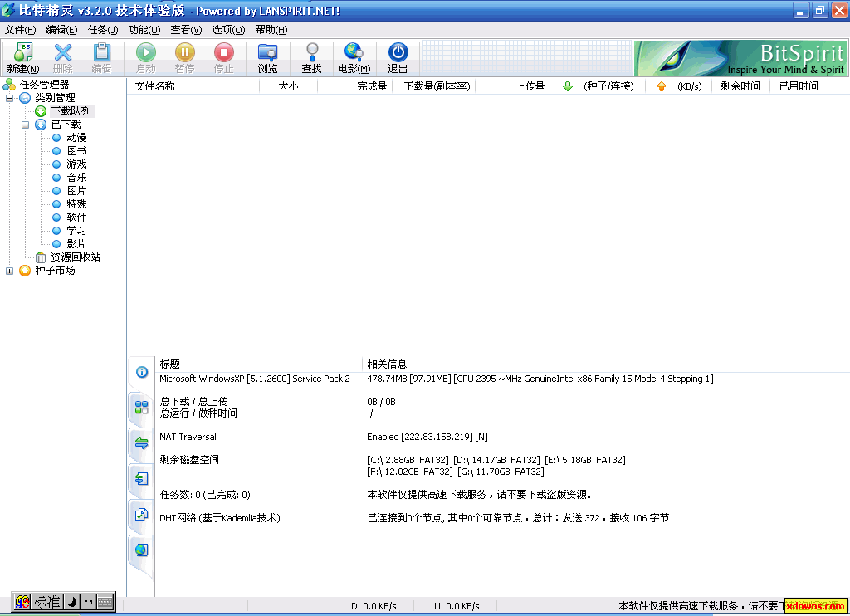Open the 帮助(H) menu

tap(271, 30)
